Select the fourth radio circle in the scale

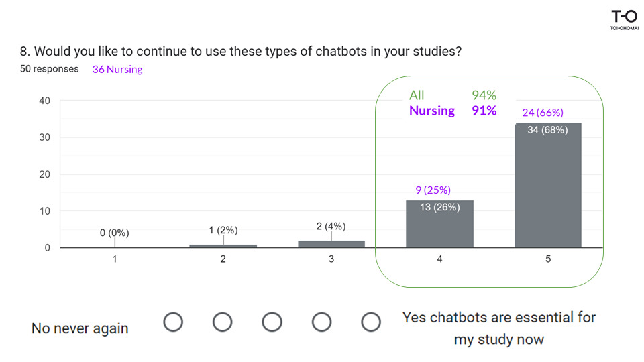(321, 322)
